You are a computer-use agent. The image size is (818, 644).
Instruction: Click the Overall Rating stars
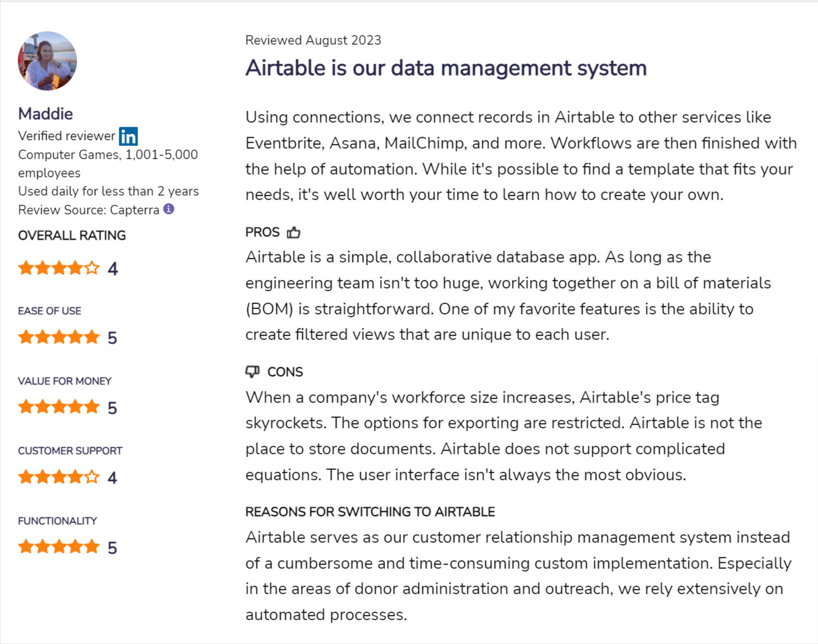coord(59,269)
